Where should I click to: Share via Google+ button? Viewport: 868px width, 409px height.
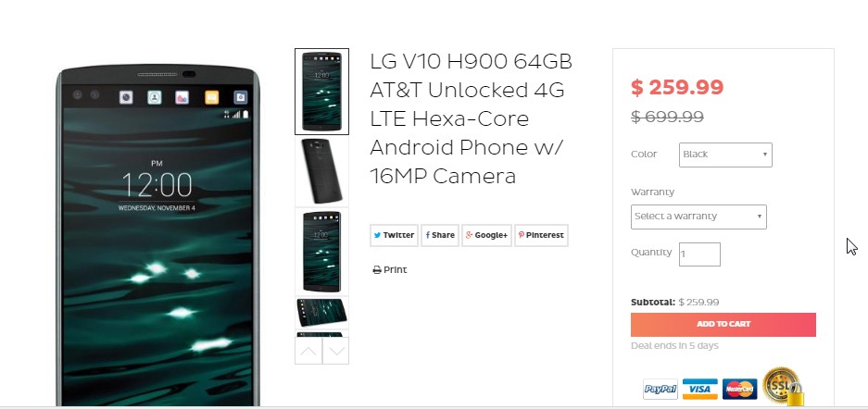click(486, 235)
